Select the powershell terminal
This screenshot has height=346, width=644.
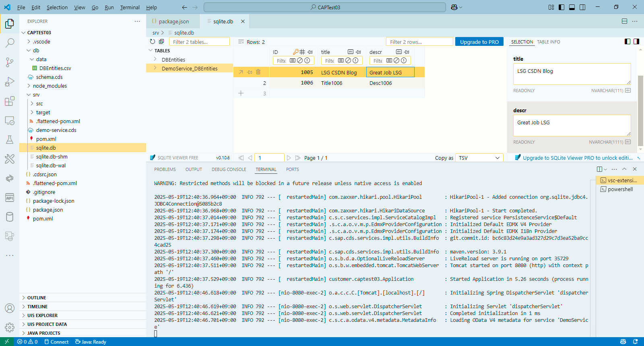pos(620,189)
